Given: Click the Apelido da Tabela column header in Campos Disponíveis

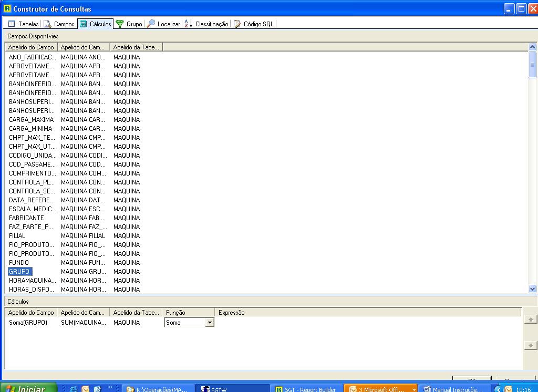Looking at the screenshot, I should tap(136, 47).
